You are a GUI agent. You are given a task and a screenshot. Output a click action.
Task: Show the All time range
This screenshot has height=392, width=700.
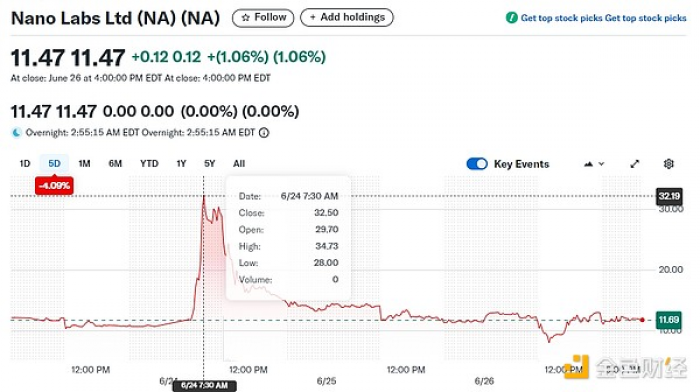tap(239, 163)
